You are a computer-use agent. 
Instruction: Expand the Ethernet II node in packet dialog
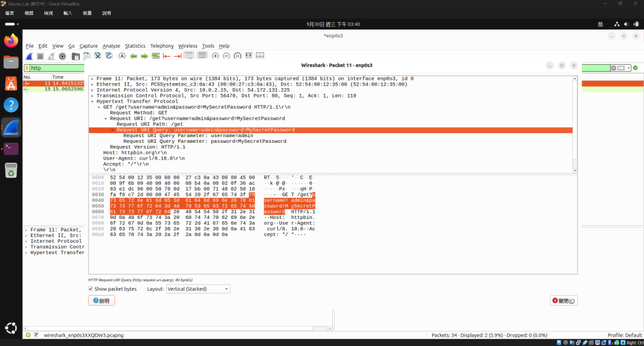tap(92, 84)
